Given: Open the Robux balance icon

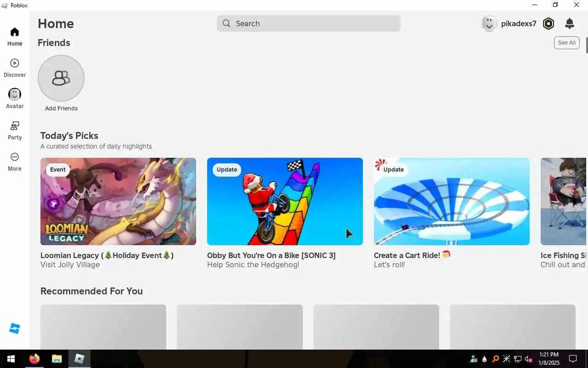Looking at the screenshot, I should [548, 23].
